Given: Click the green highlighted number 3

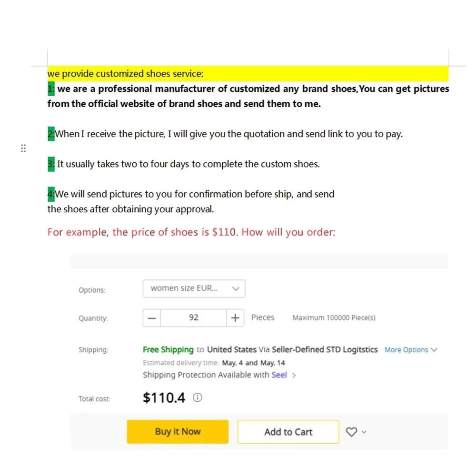Looking at the screenshot, I should pos(51,164).
